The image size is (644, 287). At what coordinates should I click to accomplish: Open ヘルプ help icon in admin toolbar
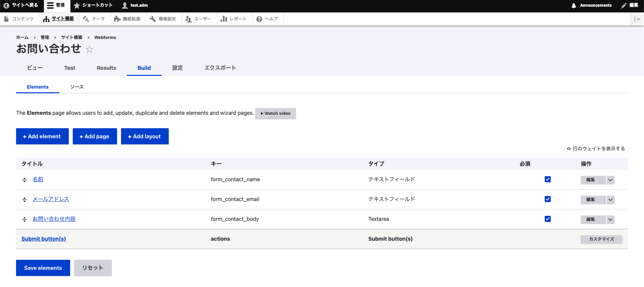(259, 19)
